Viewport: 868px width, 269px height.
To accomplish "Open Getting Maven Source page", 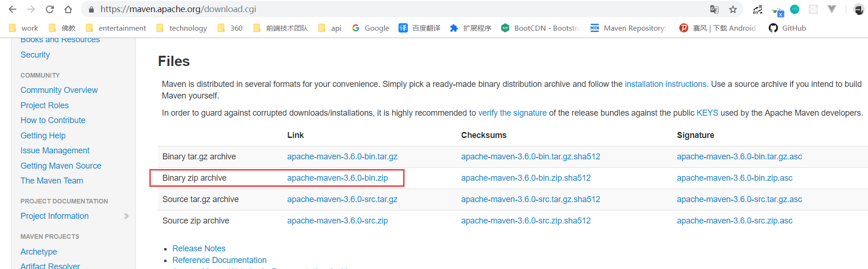I will [61, 166].
